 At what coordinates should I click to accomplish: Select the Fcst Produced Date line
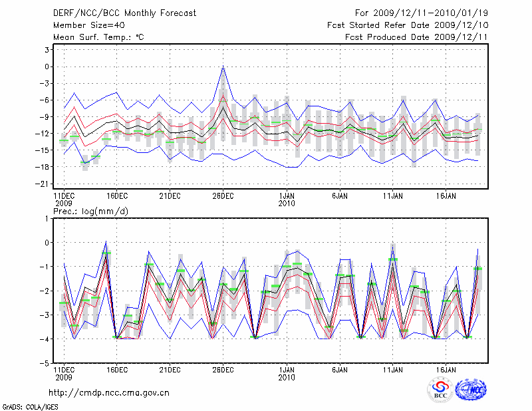416,37
